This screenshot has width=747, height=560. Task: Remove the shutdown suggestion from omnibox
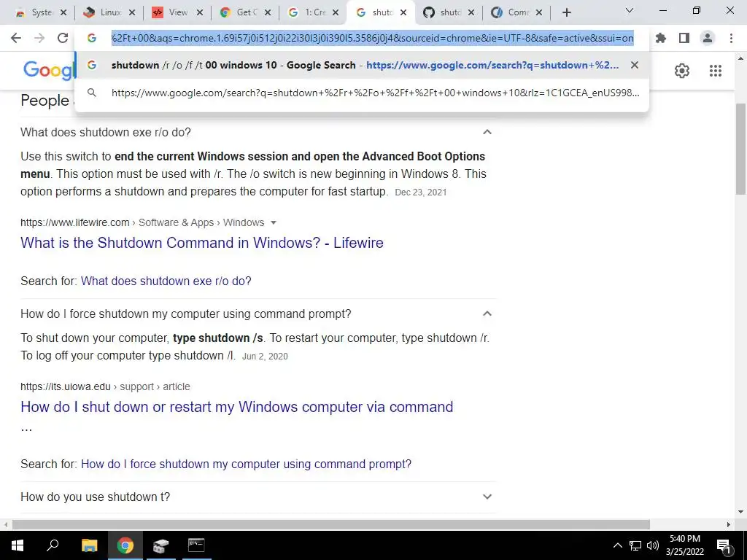click(x=634, y=65)
